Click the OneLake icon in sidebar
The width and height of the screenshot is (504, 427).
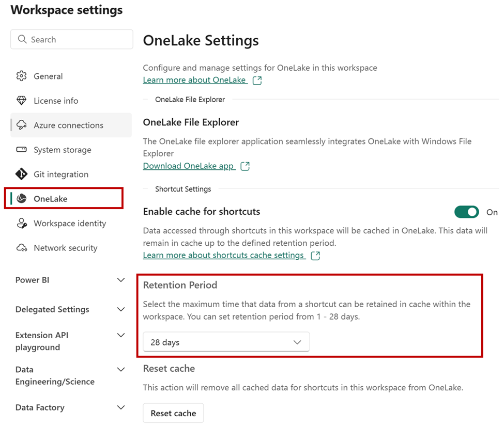[x=22, y=198]
